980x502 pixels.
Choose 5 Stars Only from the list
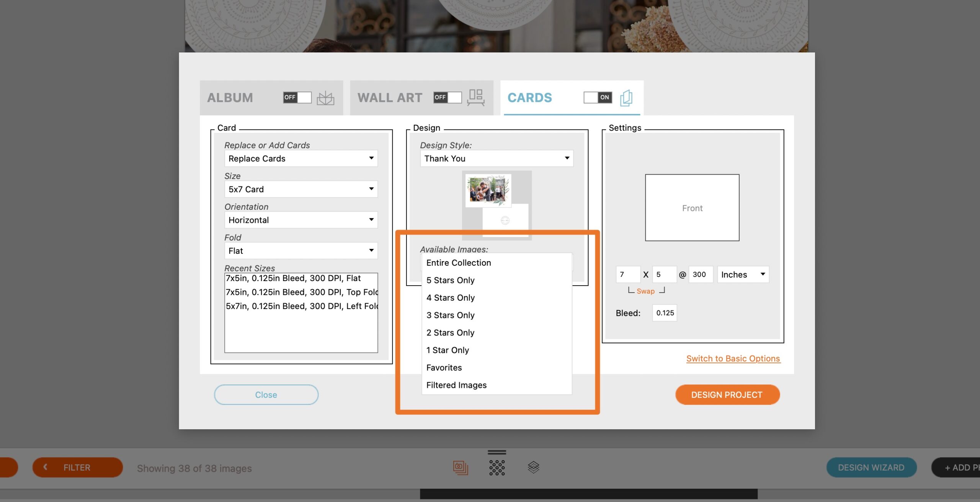point(450,280)
